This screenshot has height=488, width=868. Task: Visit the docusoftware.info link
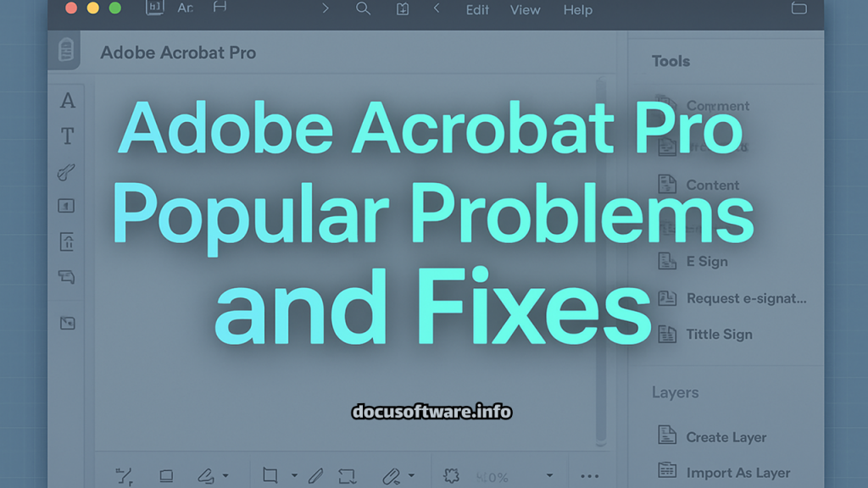pos(431,413)
